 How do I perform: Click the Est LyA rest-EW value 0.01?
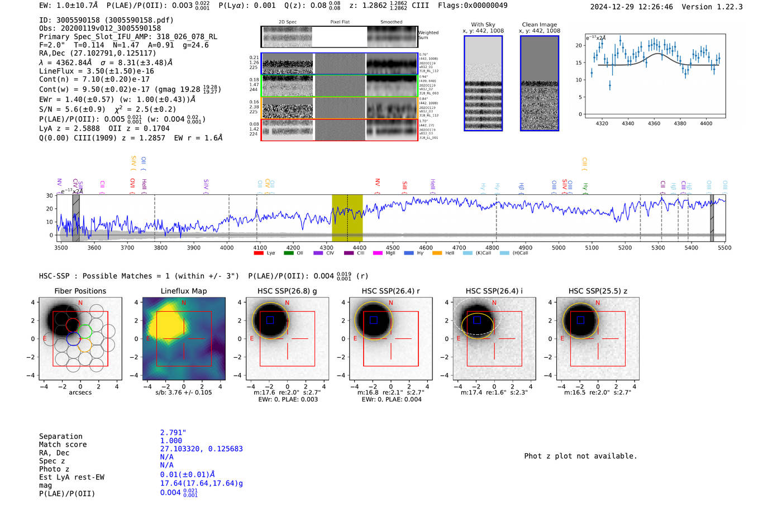[188, 475]
